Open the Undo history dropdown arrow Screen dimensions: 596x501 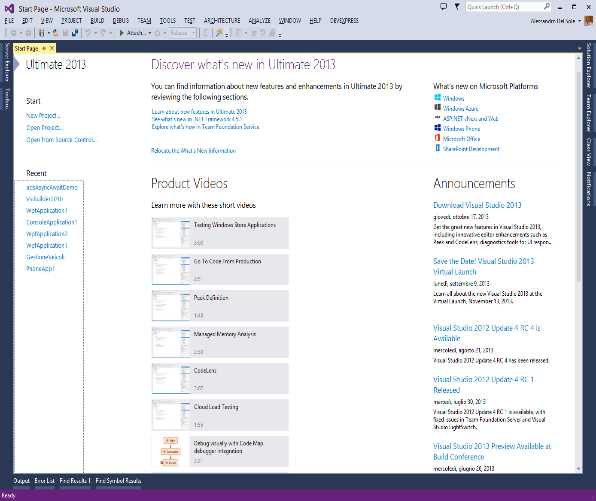(95, 33)
